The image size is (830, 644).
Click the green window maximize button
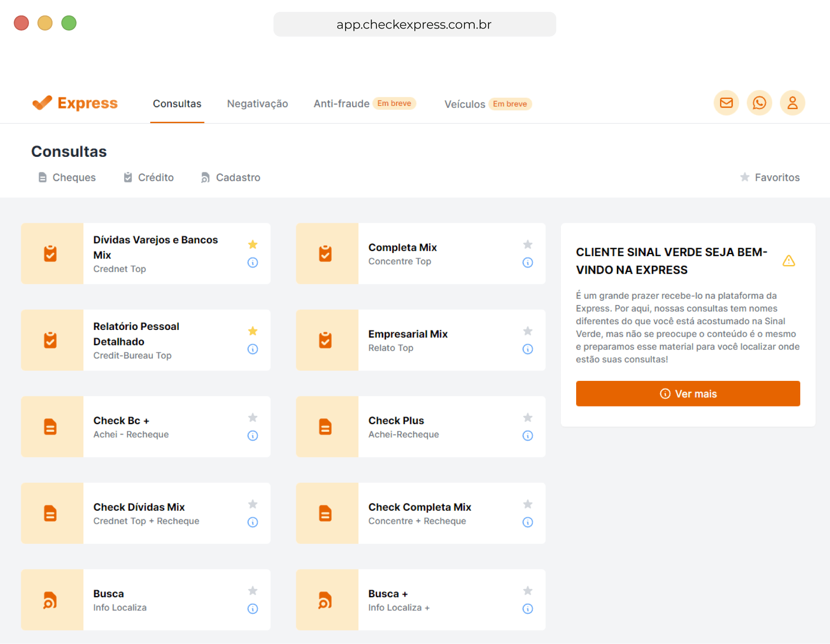[69, 23]
